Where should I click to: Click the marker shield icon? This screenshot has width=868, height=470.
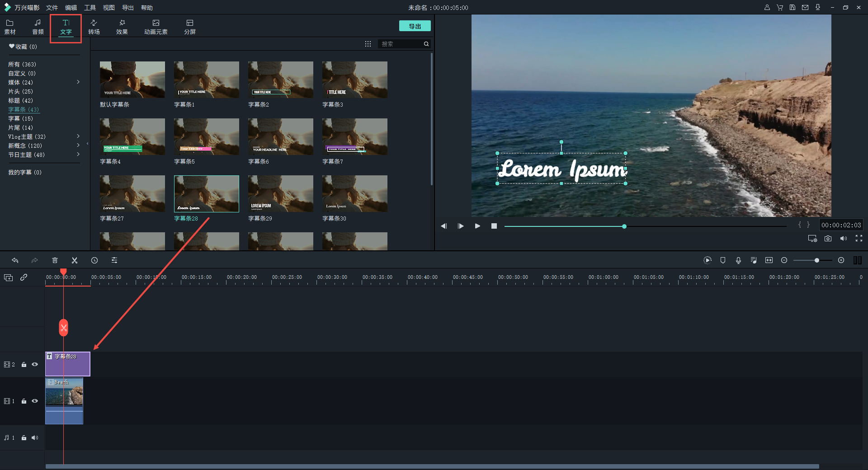tap(723, 260)
